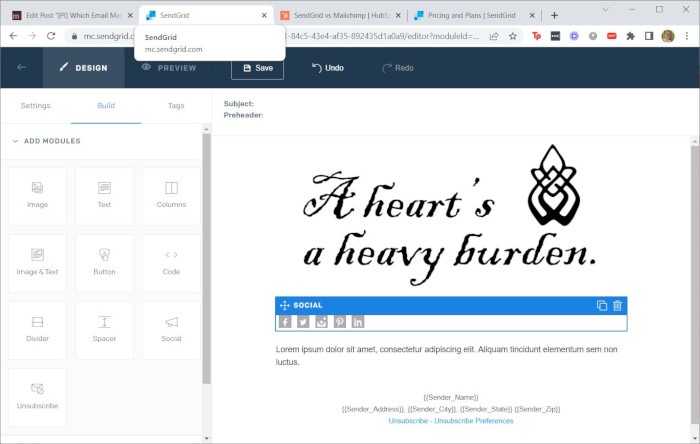Select the A heart's heavy burden image

[451, 215]
